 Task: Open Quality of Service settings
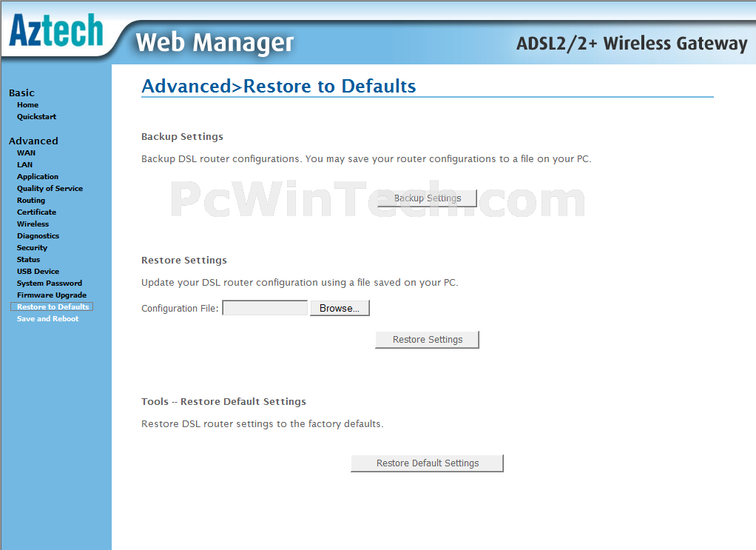(50, 189)
